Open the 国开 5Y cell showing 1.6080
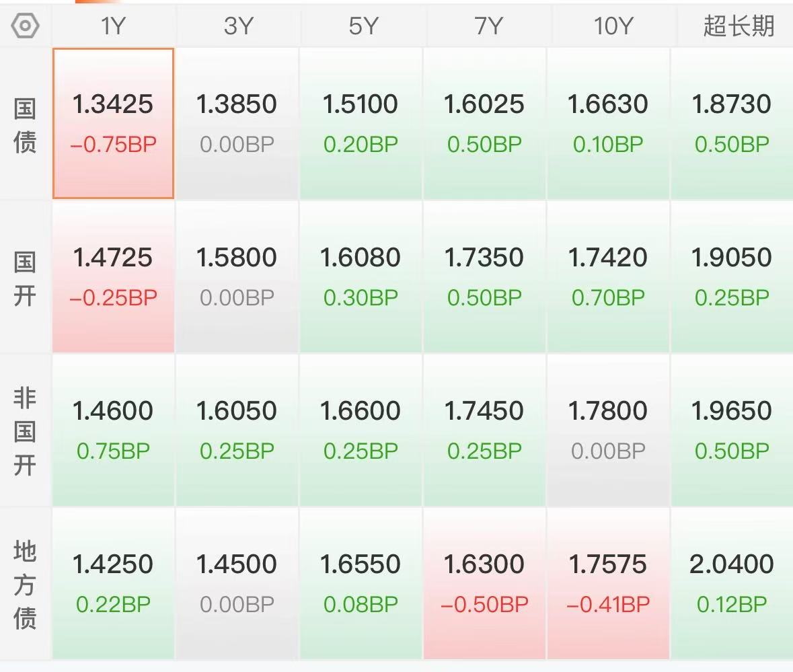The height and width of the screenshot is (672, 793). click(x=361, y=277)
